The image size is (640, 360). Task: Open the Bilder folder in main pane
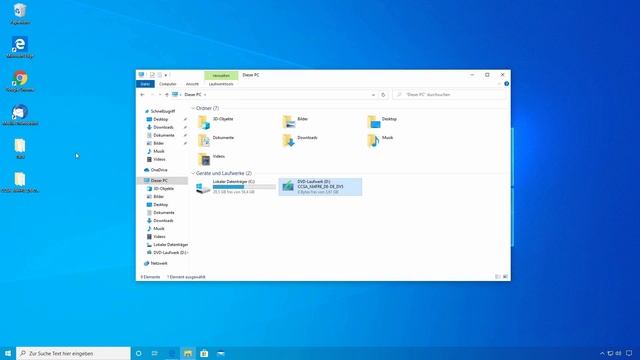pos(289,122)
